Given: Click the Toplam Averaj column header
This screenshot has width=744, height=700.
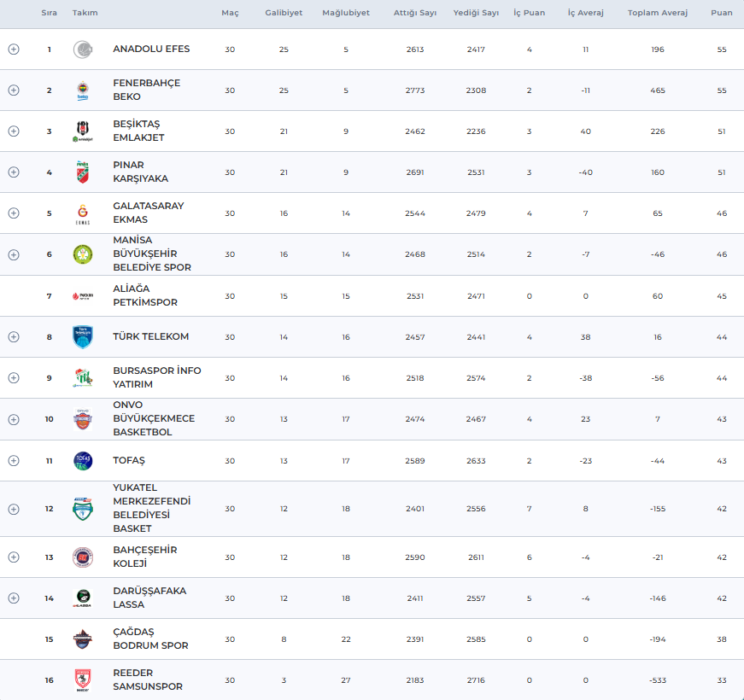Looking at the screenshot, I should [x=657, y=14].
